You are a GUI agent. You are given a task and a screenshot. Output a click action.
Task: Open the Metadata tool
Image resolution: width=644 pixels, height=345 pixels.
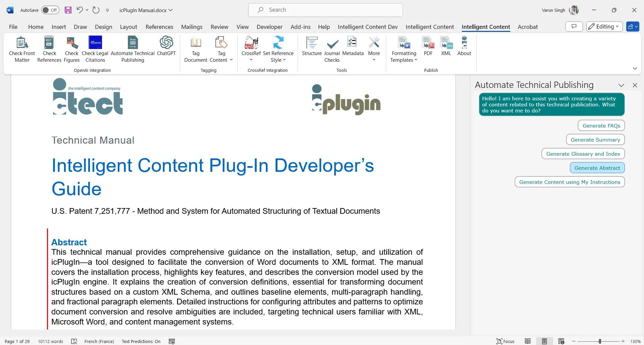pos(353,46)
